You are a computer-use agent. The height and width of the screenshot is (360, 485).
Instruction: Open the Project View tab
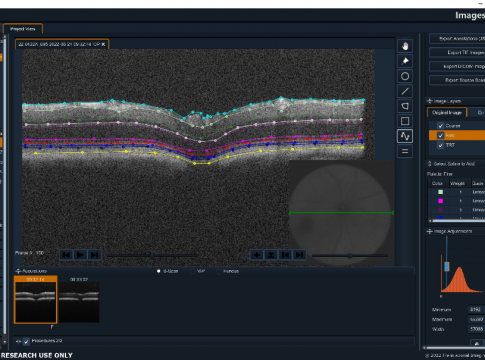pyautogui.click(x=23, y=29)
